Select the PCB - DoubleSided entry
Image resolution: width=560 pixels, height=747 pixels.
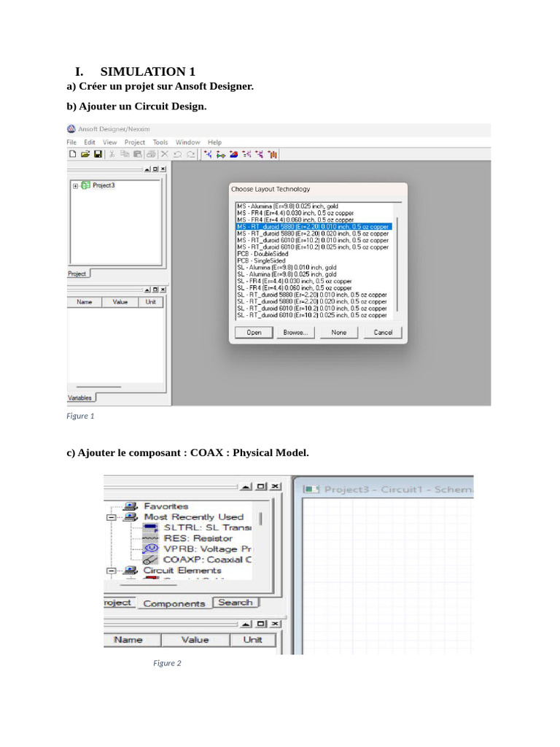(x=262, y=254)
